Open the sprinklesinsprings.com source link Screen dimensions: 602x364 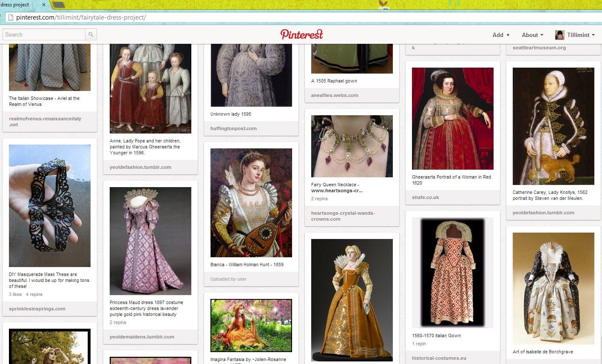[37, 309]
